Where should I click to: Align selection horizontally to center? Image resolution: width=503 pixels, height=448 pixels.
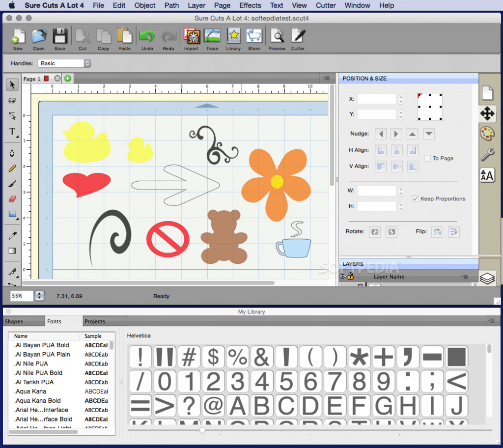click(x=396, y=150)
